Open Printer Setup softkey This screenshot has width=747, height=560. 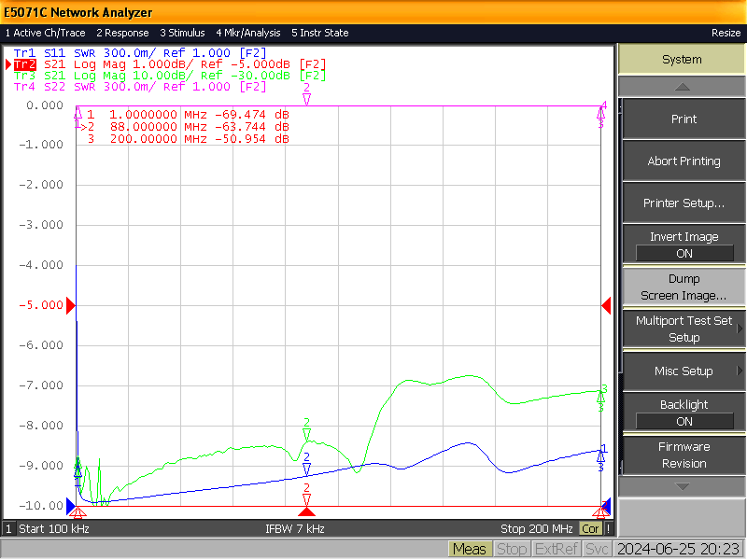[x=684, y=203]
